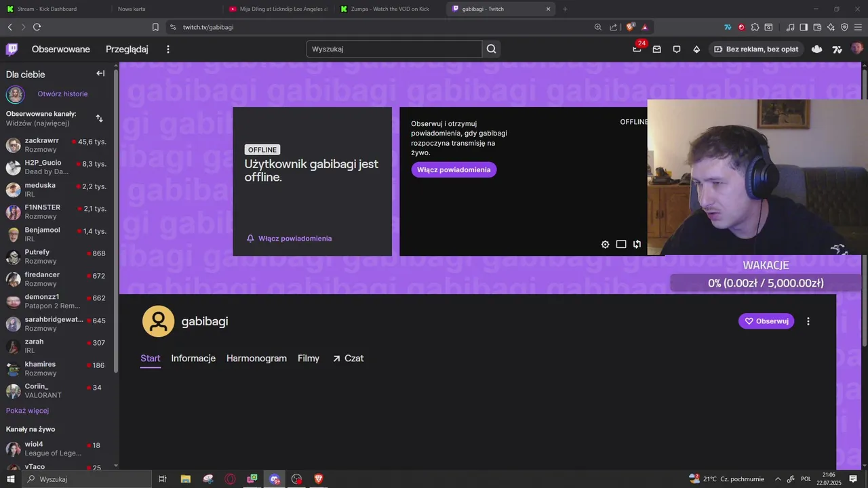The width and height of the screenshot is (868, 488).
Task: Open player settings gear icon
Action: coord(606,244)
